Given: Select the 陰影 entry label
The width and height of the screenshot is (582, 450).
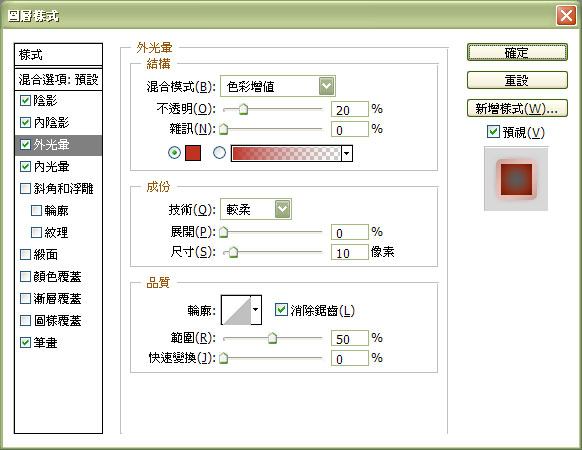Looking at the screenshot, I should point(45,101).
